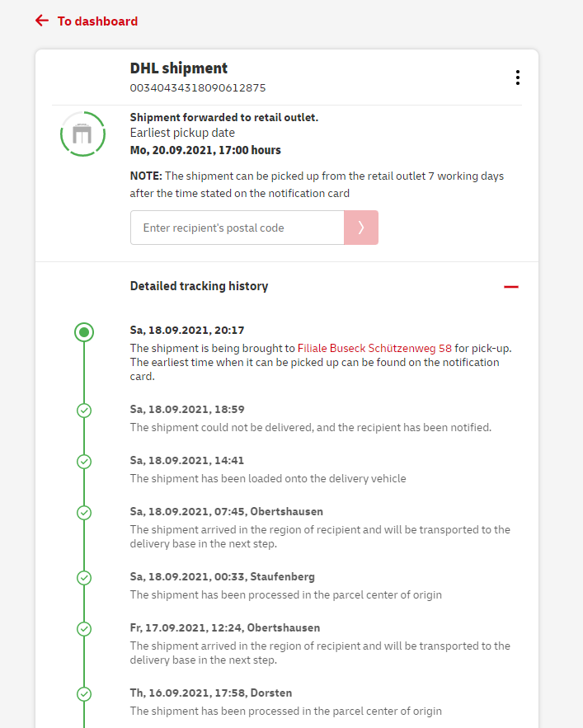
Task: Click the back arrow icon
Action: coord(42,21)
